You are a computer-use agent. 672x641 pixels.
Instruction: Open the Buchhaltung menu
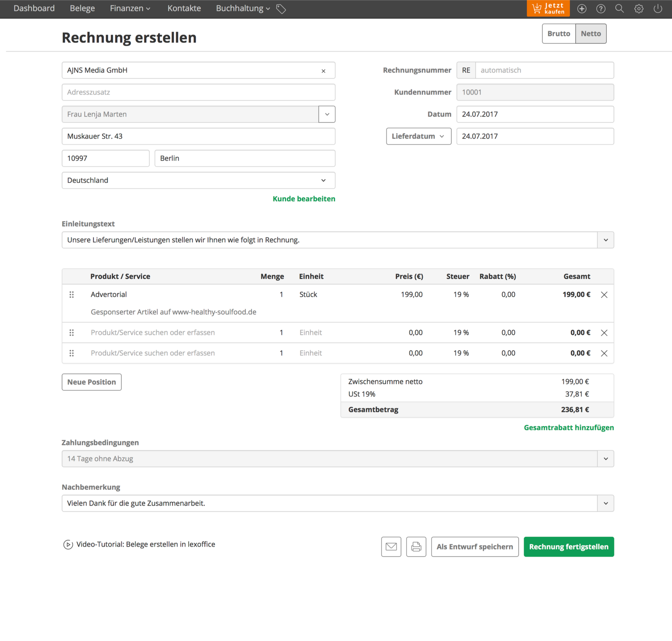(x=243, y=8)
